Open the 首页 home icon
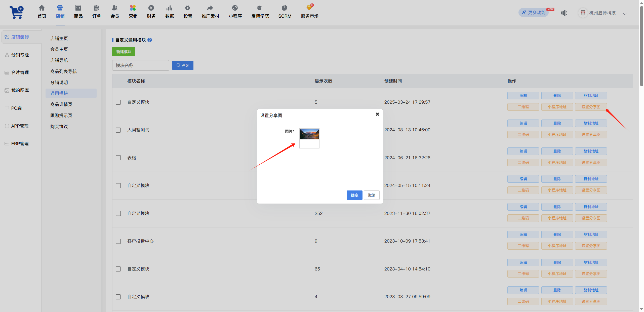The image size is (644, 312). (42, 8)
